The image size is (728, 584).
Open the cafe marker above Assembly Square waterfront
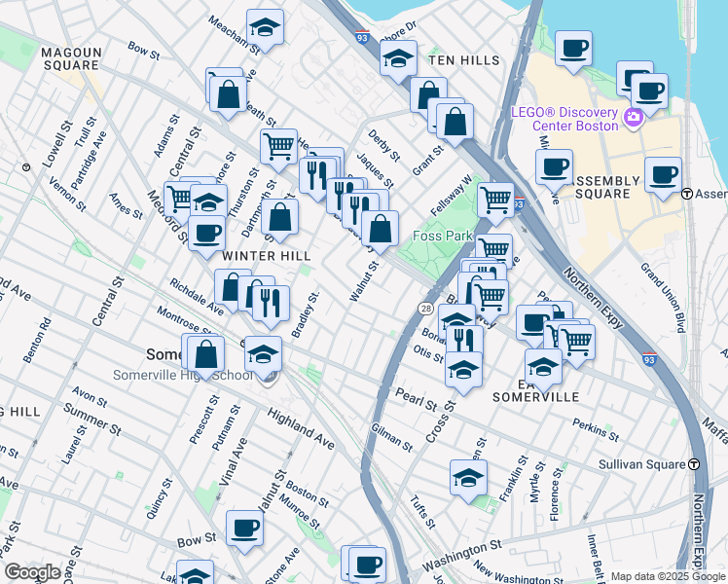click(573, 50)
